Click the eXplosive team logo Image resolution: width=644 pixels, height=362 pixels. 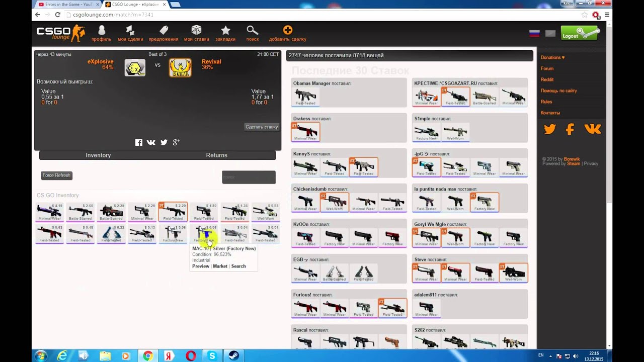point(135,67)
